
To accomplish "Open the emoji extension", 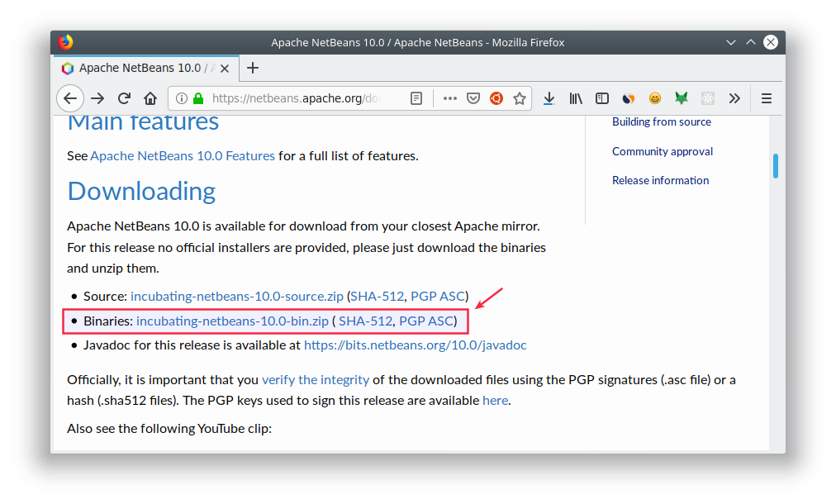I will [x=655, y=97].
